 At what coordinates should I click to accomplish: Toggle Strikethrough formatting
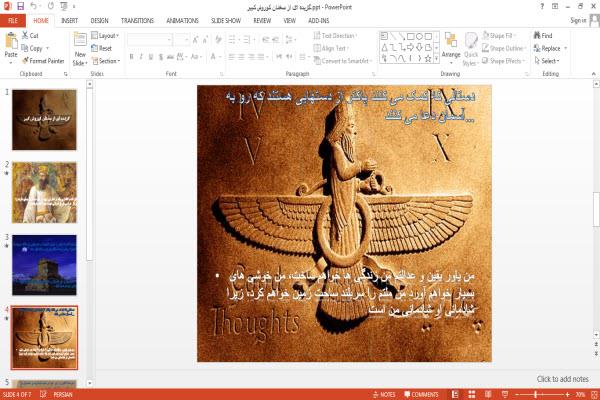click(x=170, y=57)
